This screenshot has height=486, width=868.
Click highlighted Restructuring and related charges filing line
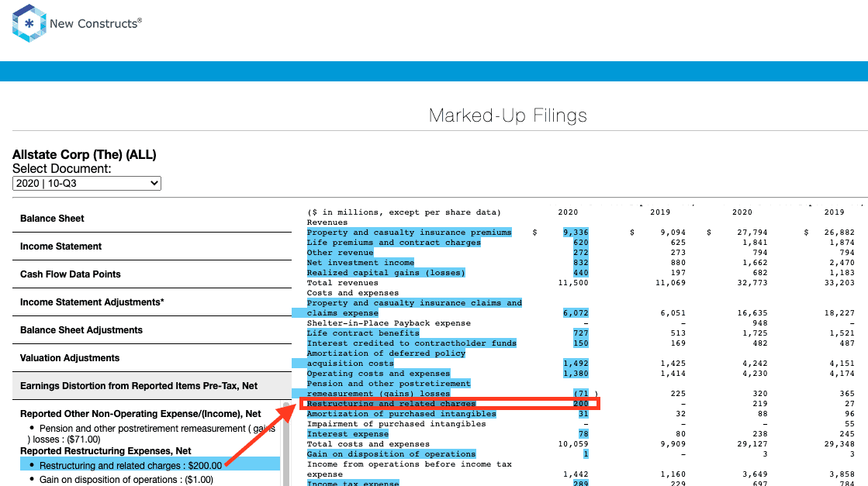[x=391, y=404]
